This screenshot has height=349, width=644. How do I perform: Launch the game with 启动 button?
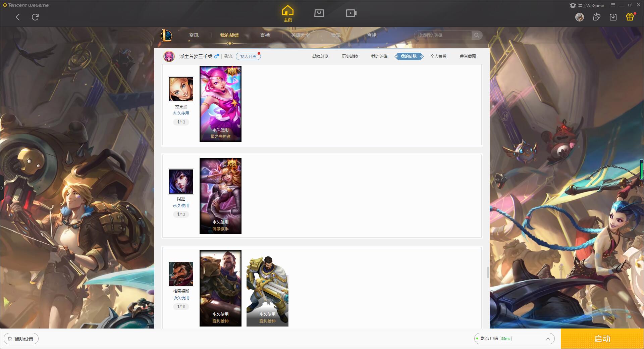point(602,339)
